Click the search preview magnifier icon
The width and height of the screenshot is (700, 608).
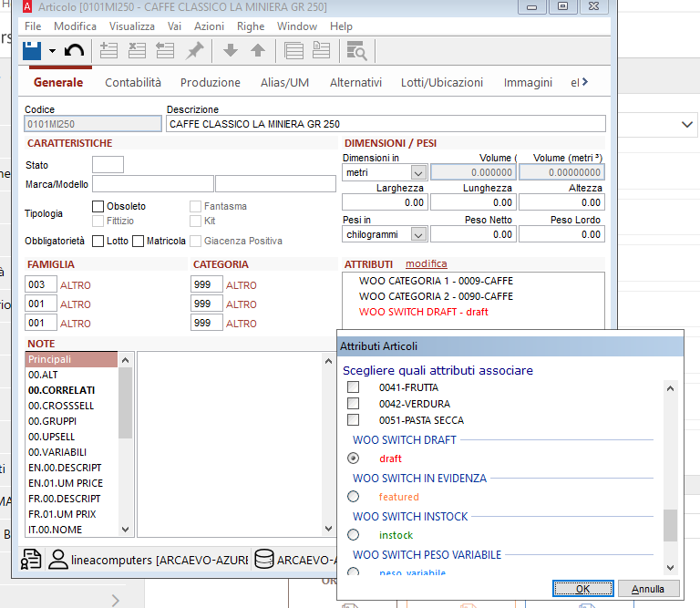pos(355,51)
